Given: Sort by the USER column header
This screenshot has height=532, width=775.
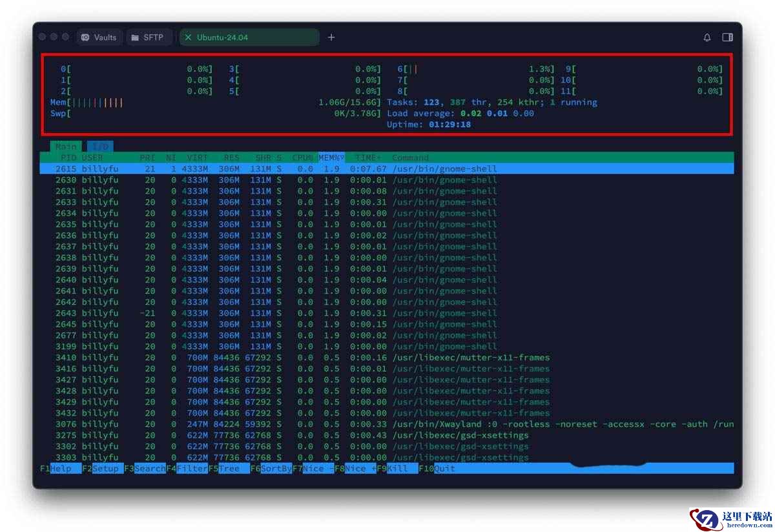Looking at the screenshot, I should (x=92, y=158).
